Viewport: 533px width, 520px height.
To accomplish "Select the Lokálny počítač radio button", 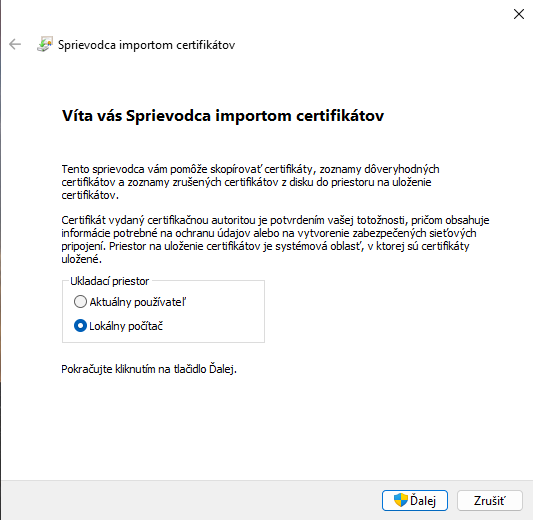I will [x=80, y=326].
